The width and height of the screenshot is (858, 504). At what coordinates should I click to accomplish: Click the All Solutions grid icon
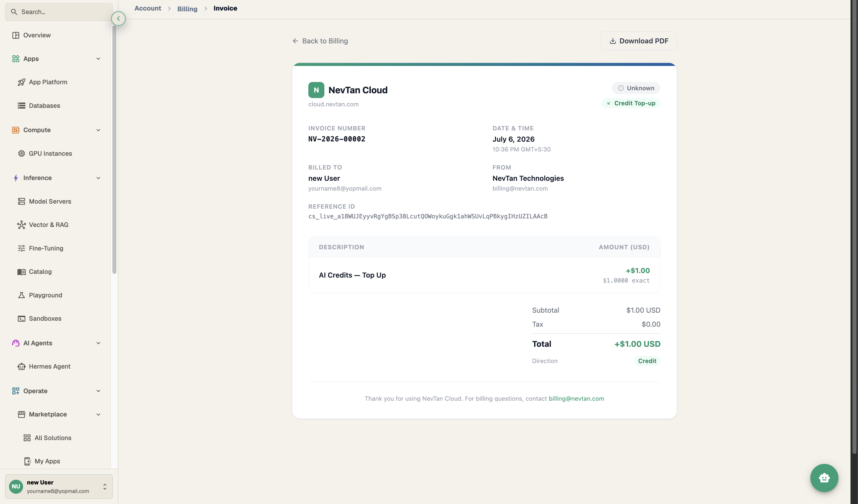pos(27,438)
